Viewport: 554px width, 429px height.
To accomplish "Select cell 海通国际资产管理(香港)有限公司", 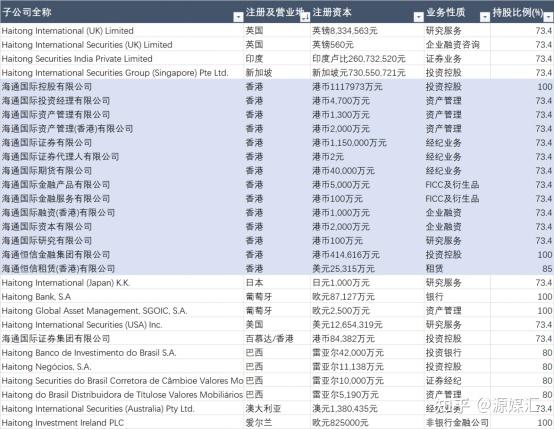I will pos(122,129).
